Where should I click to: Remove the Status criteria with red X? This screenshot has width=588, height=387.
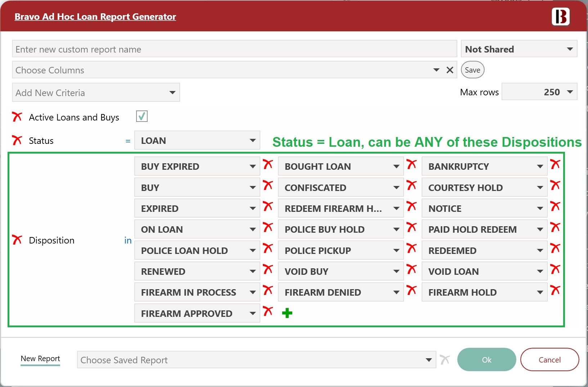[x=17, y=140]
